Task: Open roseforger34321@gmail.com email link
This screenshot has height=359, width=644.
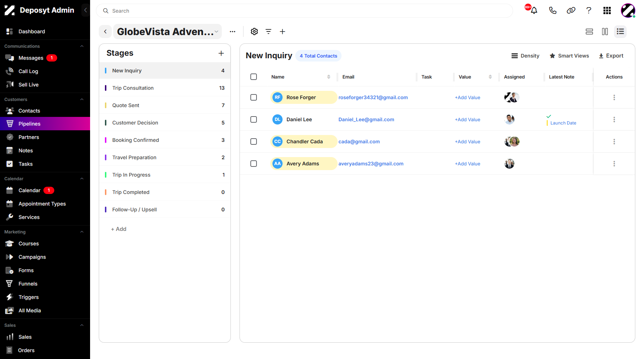Action: pos(373,97)
